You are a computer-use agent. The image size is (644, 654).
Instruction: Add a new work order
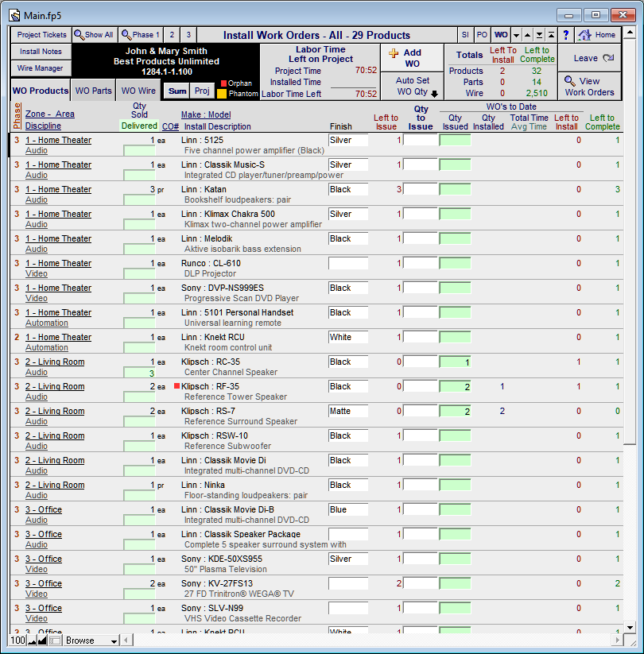tap(412, 58)
